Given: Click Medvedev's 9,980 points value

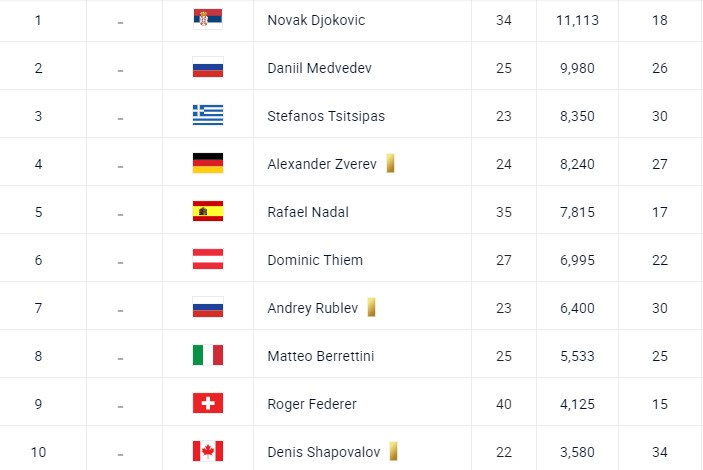Looking at the screenshot, I should coord(576,68).
